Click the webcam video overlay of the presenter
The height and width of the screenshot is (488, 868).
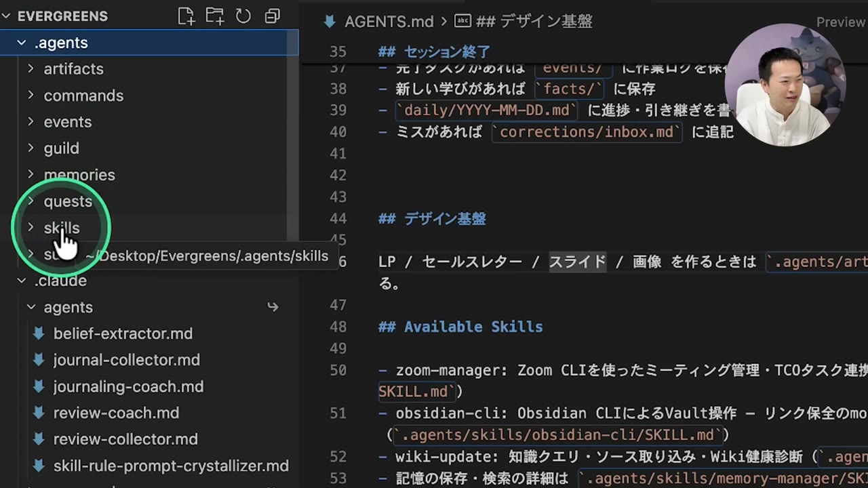coord(785,86)
